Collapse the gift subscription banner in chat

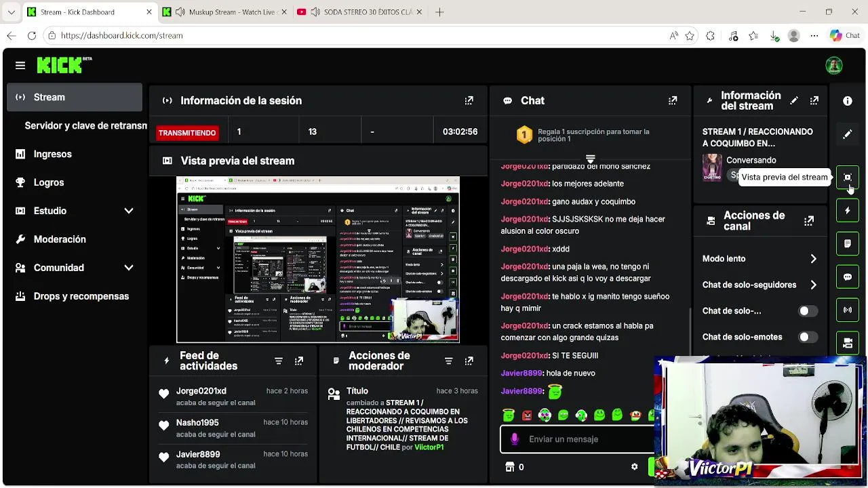click(590, 159)
